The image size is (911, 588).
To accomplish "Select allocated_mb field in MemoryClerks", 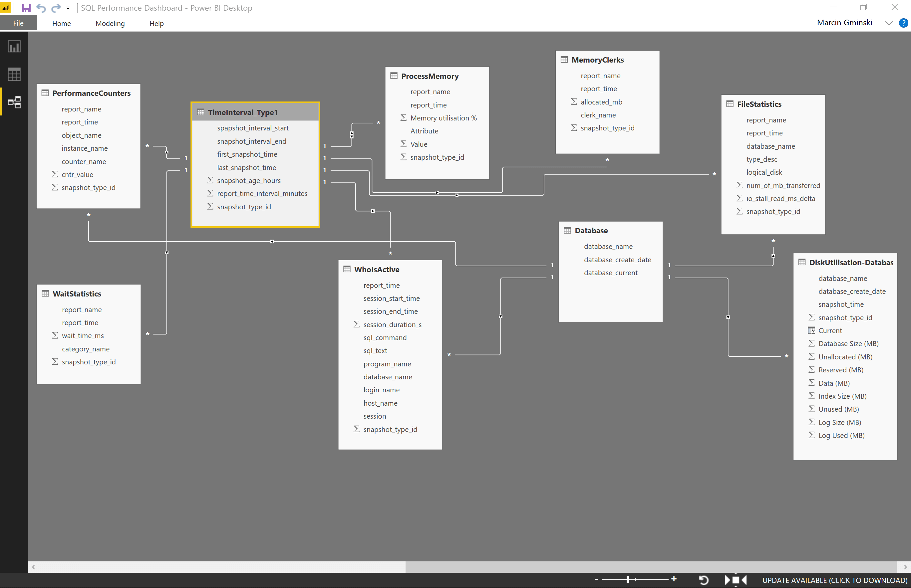I will 601,102.
